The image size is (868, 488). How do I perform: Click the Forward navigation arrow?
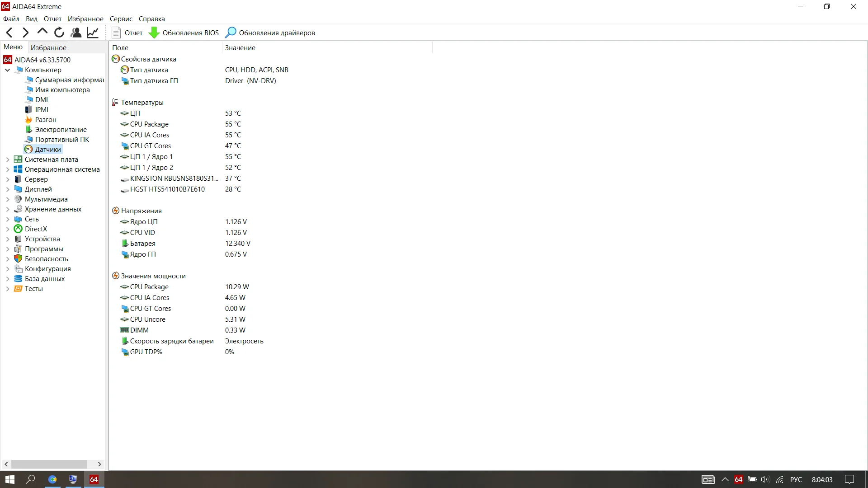[x=26, y=33]
